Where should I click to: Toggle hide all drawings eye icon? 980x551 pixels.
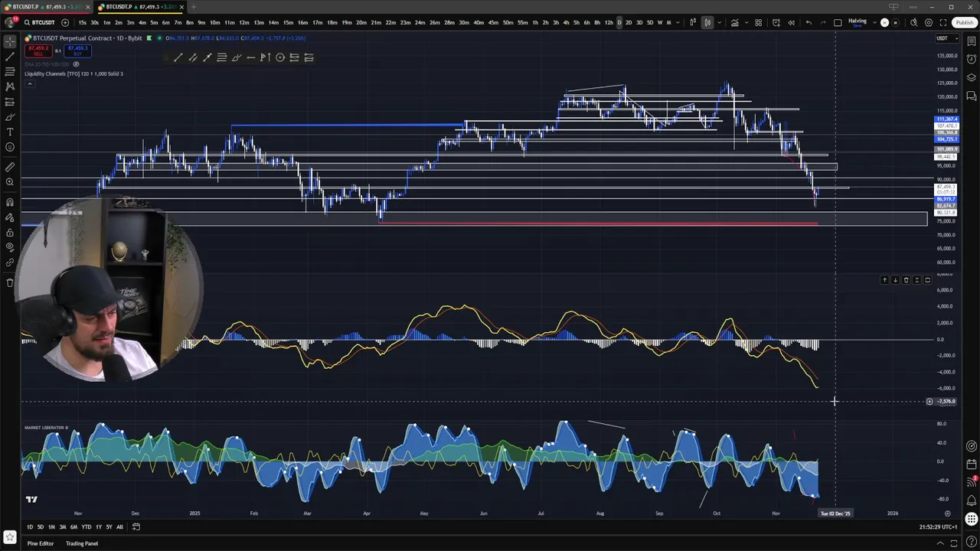10,247
